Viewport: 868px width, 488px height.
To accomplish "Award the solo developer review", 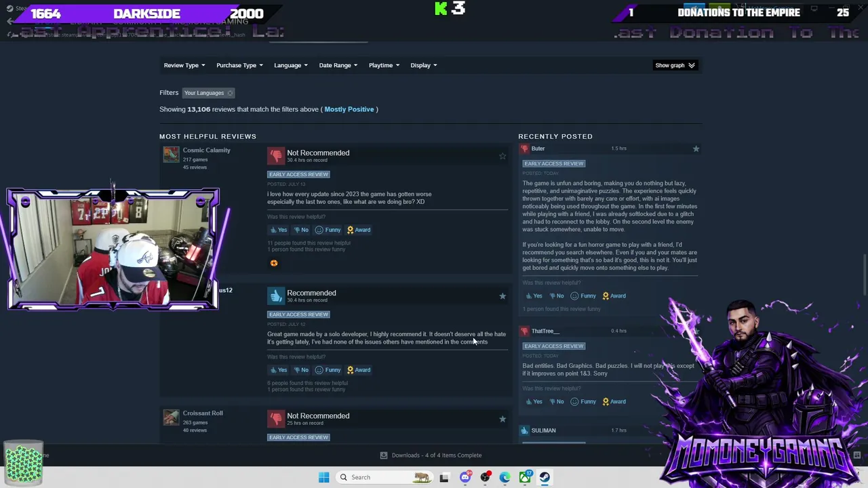I will (x=359, y=370).
